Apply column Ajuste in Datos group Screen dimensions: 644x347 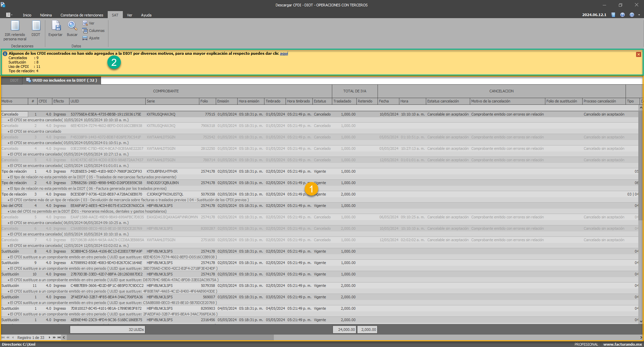coord(91,38)
